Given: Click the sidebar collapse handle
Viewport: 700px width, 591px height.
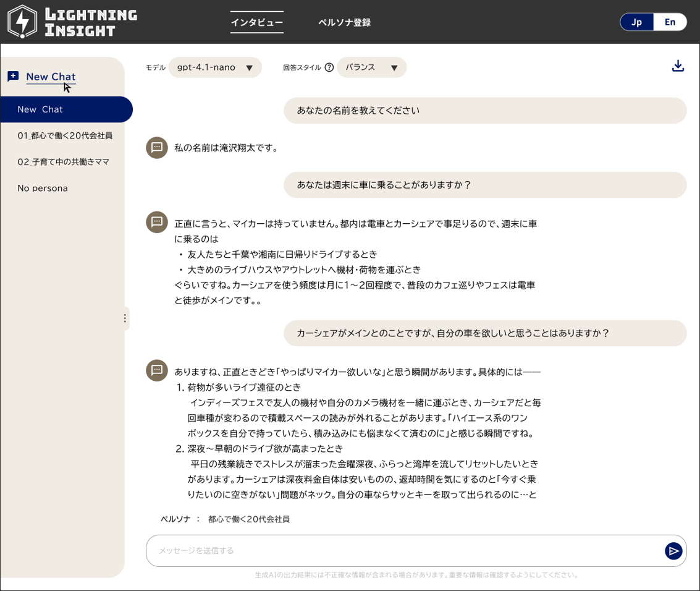Looking at the screenshot, I should coord(125,318).
